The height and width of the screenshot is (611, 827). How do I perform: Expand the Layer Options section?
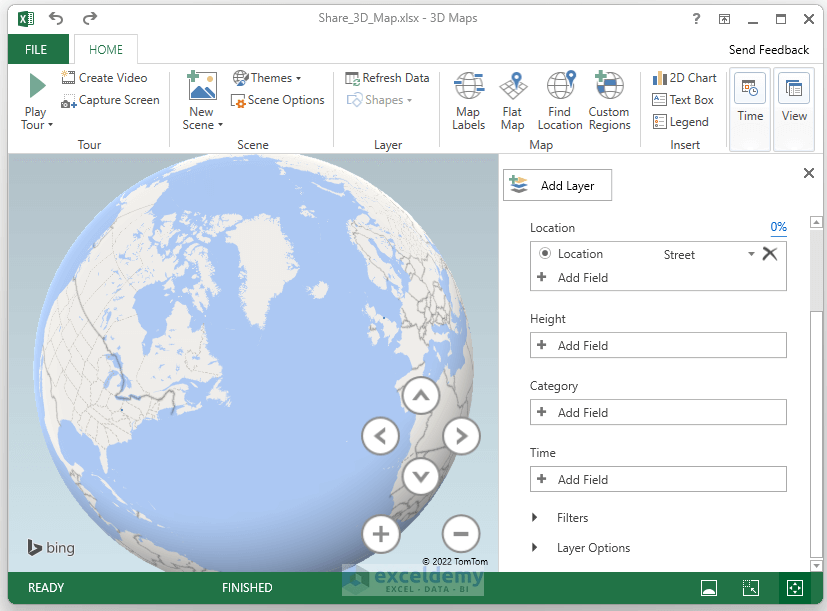pos(591,547)
